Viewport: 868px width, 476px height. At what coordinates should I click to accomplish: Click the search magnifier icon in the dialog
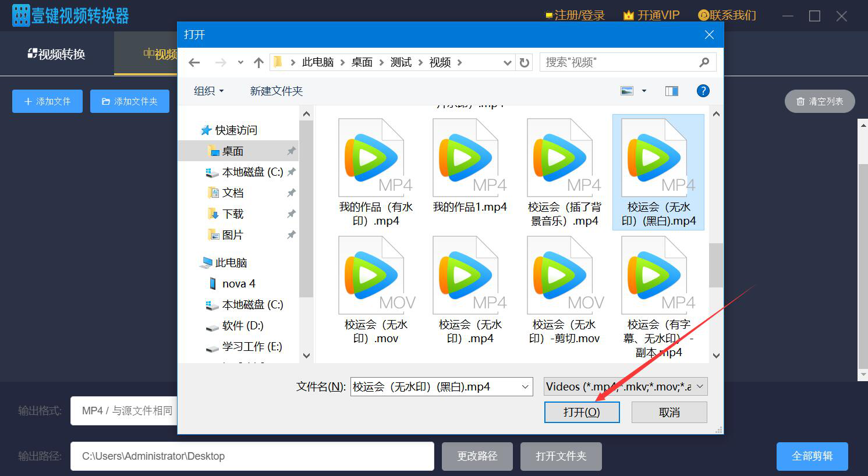click(704, 62)
